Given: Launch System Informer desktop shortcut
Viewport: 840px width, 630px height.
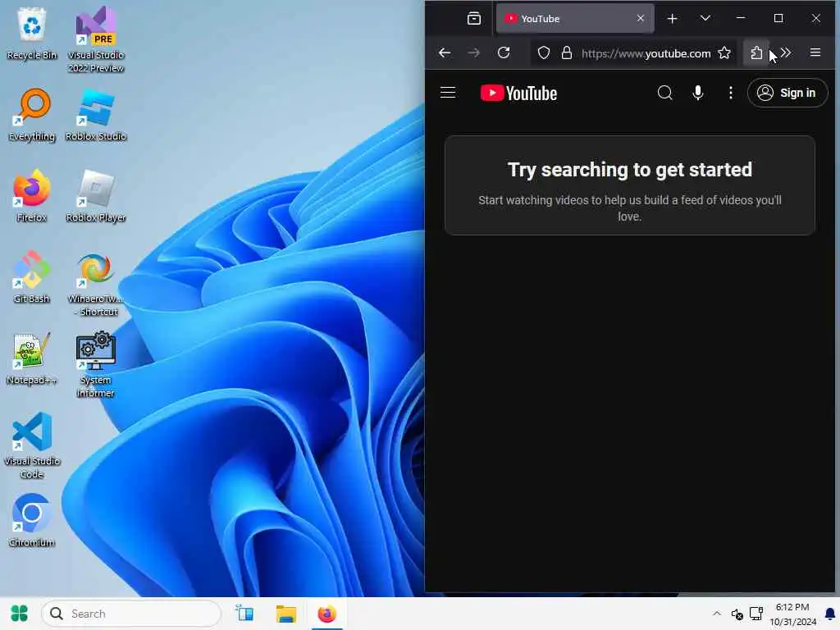Looking at the screenshot, I should coord(96,365).
